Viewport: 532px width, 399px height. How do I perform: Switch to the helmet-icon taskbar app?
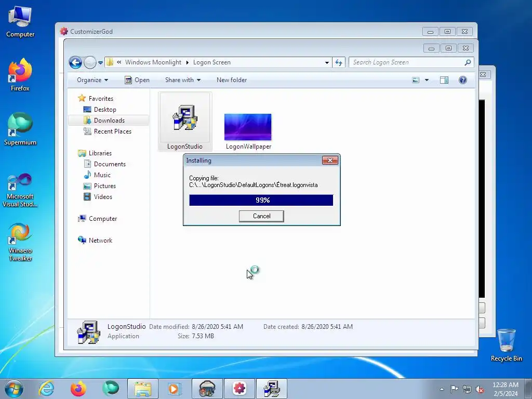click(207, 389)
